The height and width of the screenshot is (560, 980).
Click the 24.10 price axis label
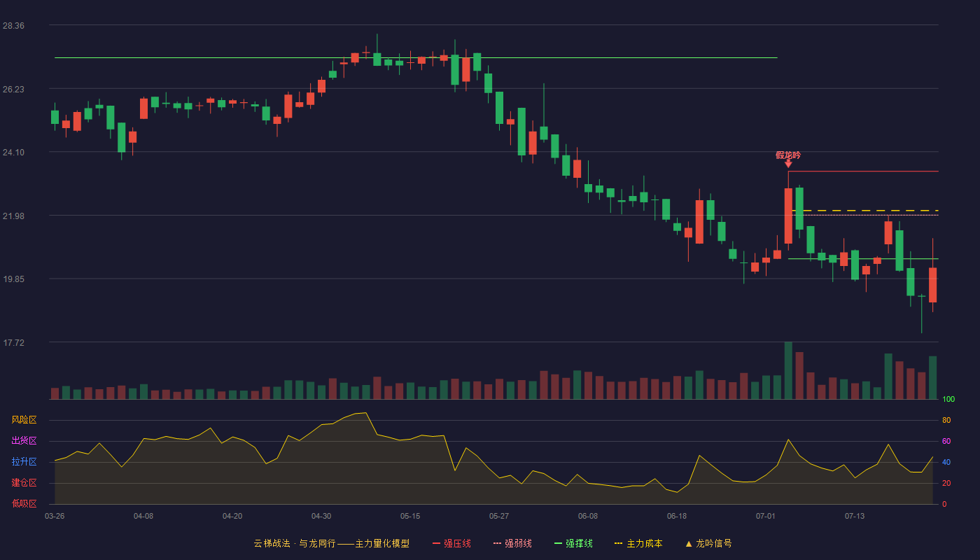pyautogui.click(x=13, y=153)
